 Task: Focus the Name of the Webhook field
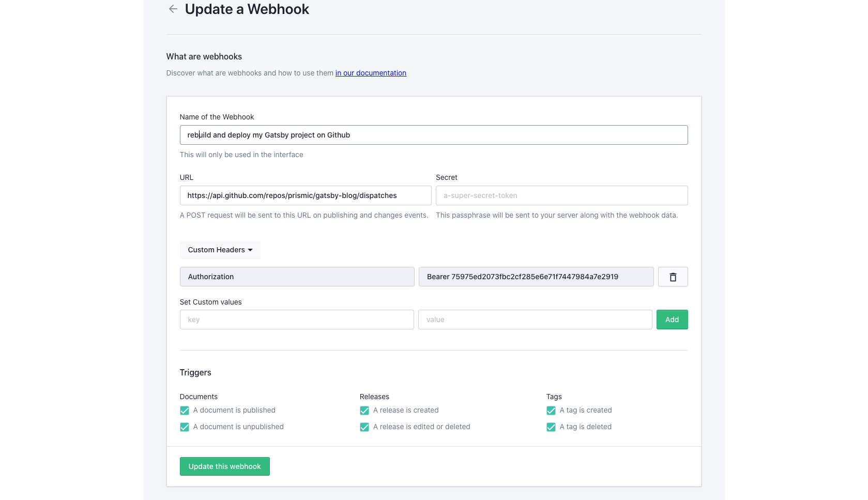click(x=433, y=135)
